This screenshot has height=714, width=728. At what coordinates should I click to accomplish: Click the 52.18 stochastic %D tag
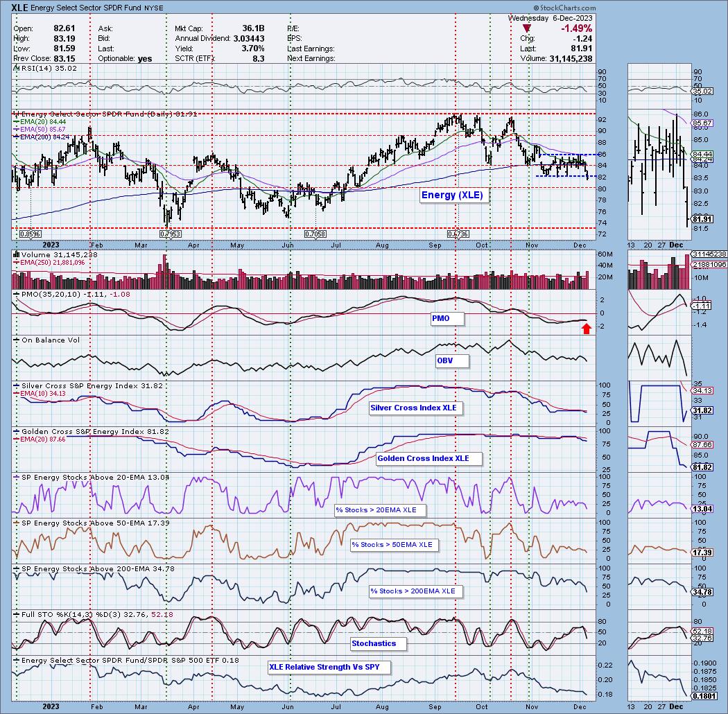coord(702,632)
